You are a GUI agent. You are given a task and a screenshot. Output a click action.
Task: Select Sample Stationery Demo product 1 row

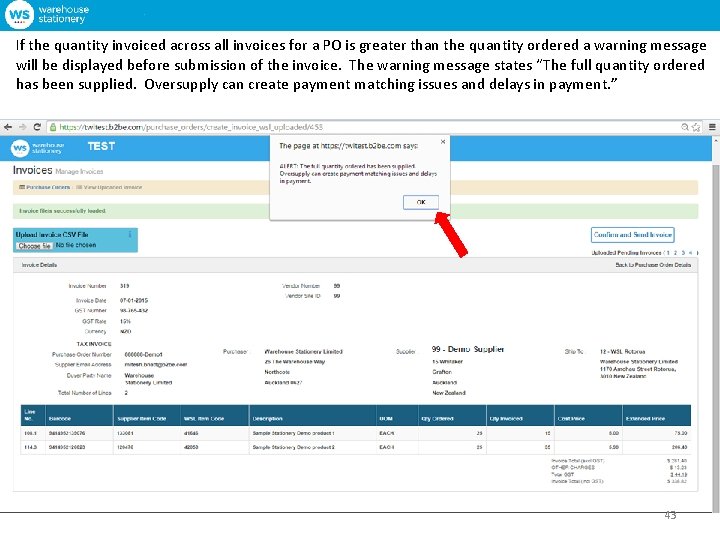click(355, 433)
